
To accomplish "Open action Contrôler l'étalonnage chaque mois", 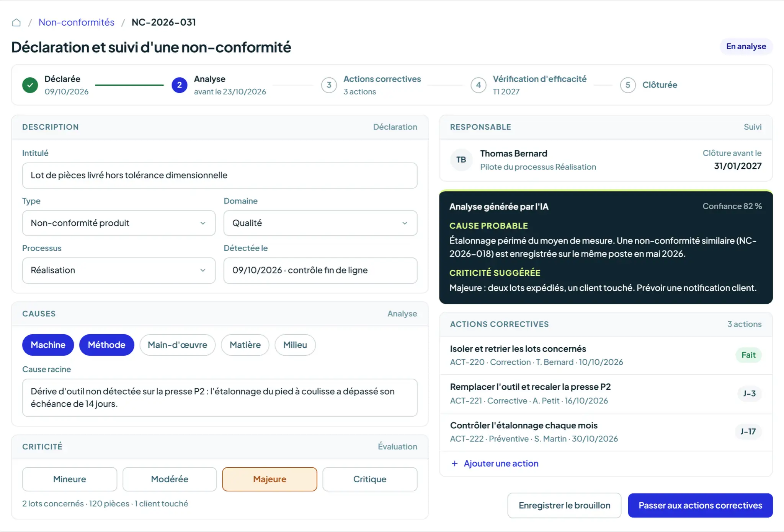I will point(606,432).
